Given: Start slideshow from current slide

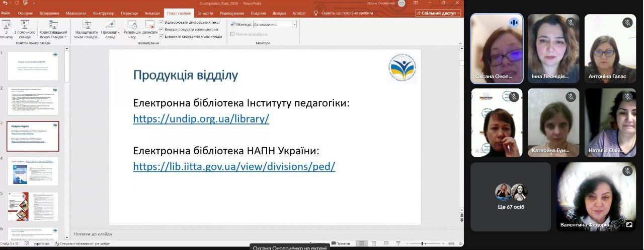Looking at the screenshot, I should tap(25, 29).
